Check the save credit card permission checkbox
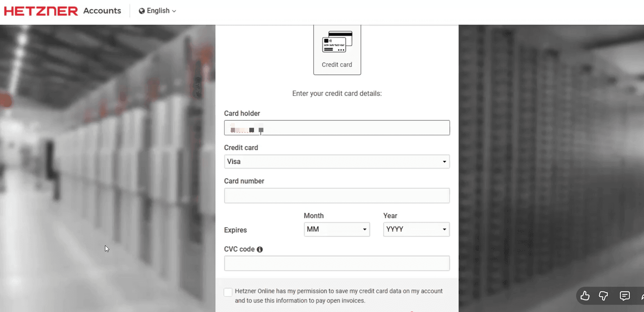Screen dimensions: 644x312 pos(228,292)
